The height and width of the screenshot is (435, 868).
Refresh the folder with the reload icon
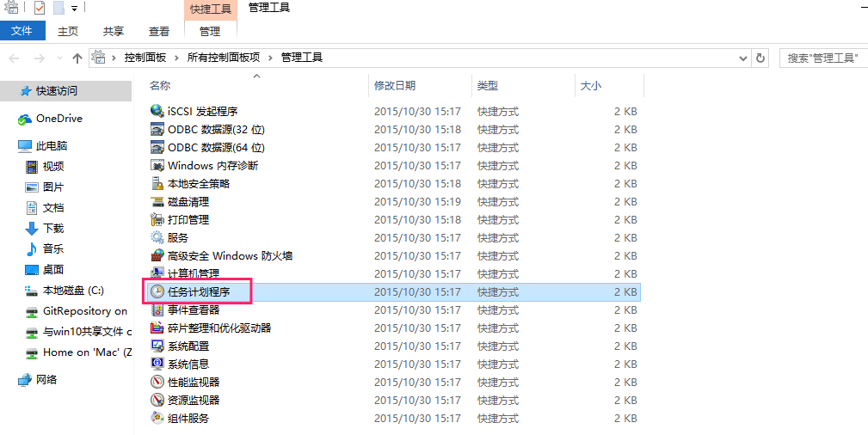click(x=760, y=58)
